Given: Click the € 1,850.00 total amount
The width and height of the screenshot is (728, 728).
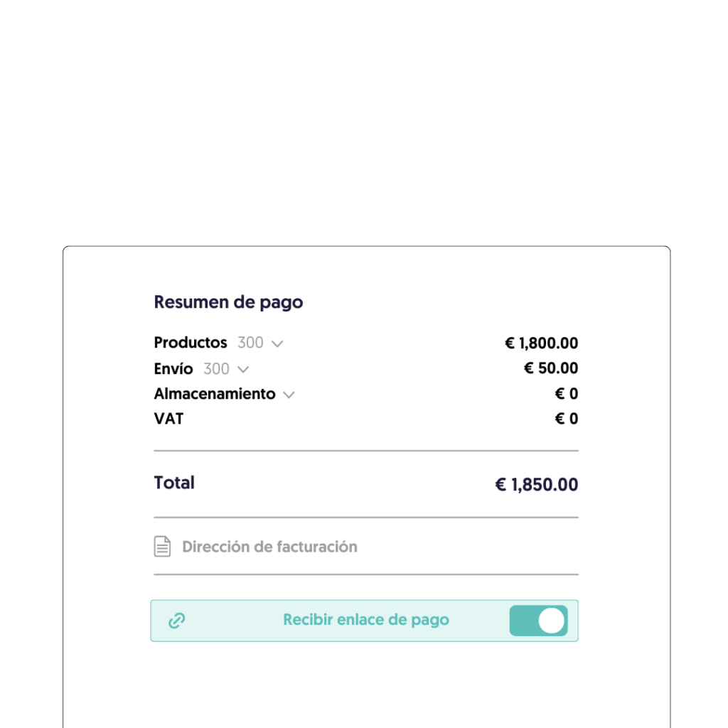Looking at the screenshot, I should [x=537, y=485].
